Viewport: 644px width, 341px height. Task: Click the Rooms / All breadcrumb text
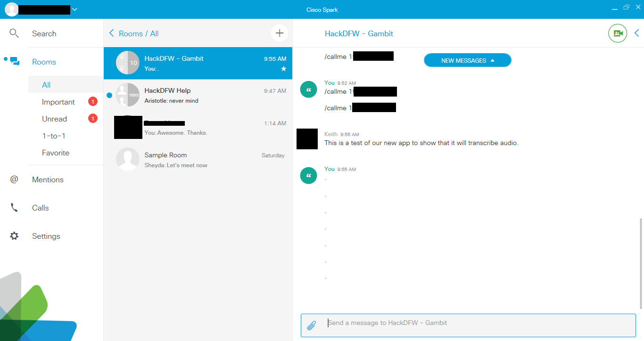tap(139, 33)
